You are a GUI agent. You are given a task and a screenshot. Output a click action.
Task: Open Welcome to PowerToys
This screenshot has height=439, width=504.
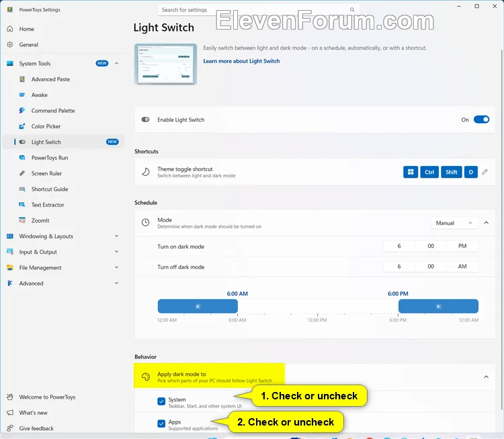tap(63, 397)
